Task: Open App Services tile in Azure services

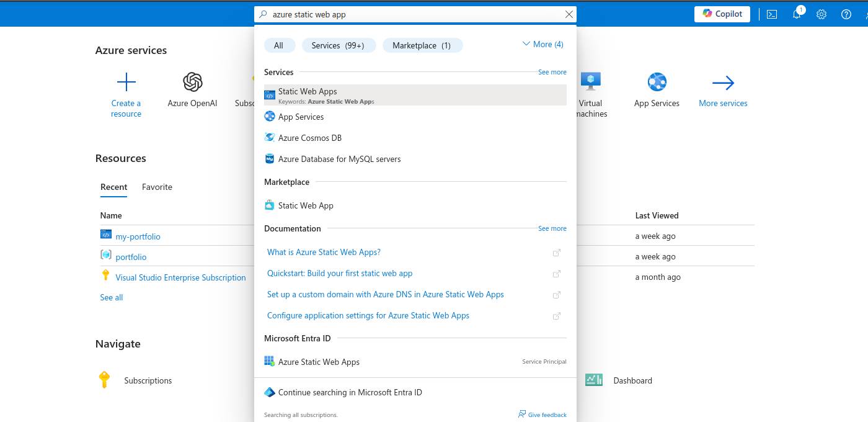Action: tap(657, 90)
